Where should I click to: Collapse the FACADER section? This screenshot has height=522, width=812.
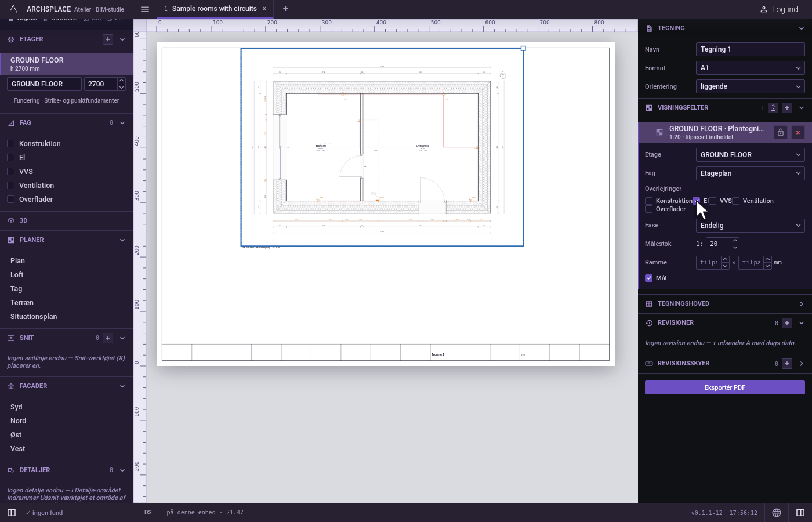122,386
